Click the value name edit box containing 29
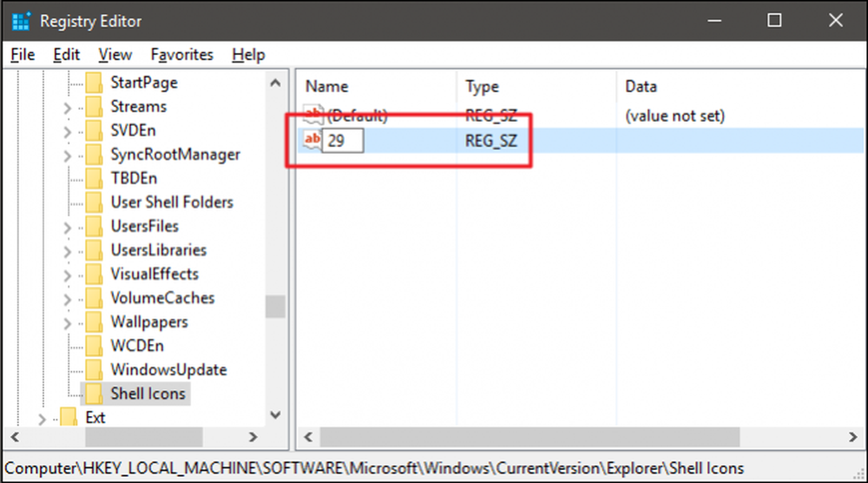The height and width of the screenshot is (483, 868). click(x=343, y=140)
